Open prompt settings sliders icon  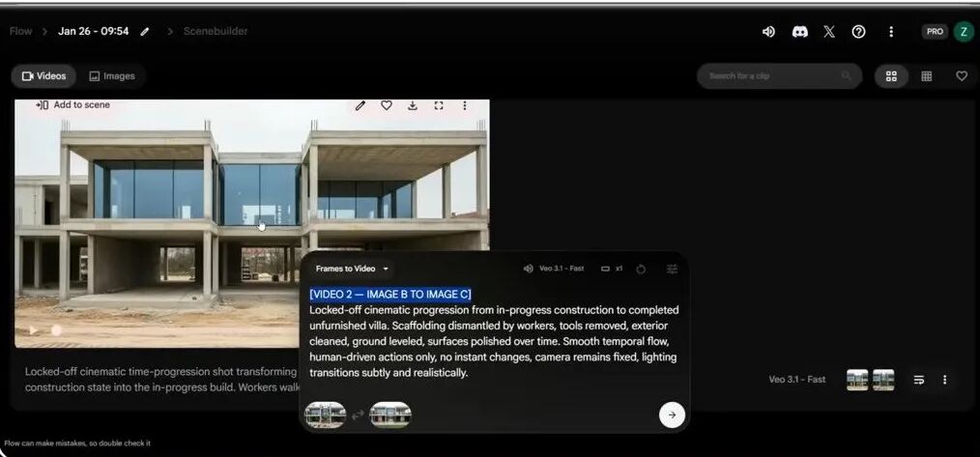click(673, 269)
